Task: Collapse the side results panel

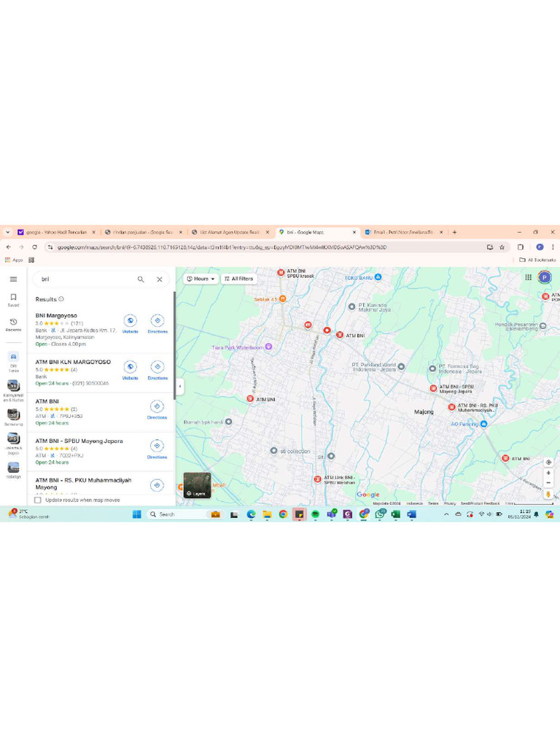Action: pos(179,387)
